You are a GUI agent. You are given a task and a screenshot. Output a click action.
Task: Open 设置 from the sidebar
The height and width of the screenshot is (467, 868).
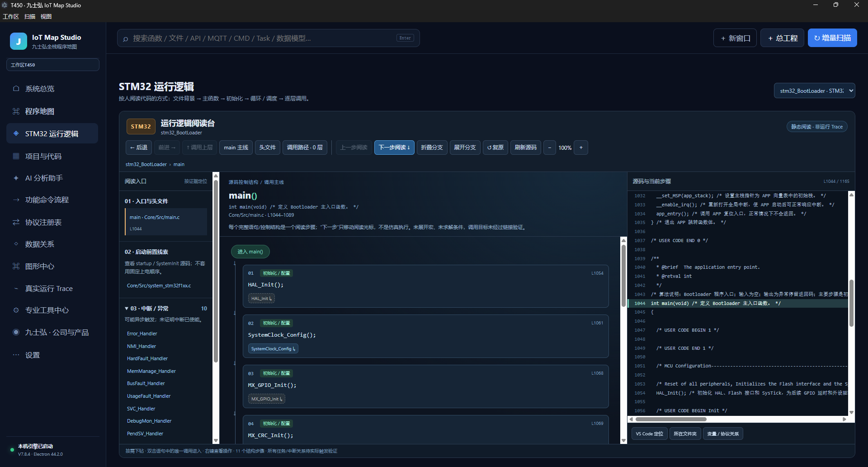(x=52, y=355)
